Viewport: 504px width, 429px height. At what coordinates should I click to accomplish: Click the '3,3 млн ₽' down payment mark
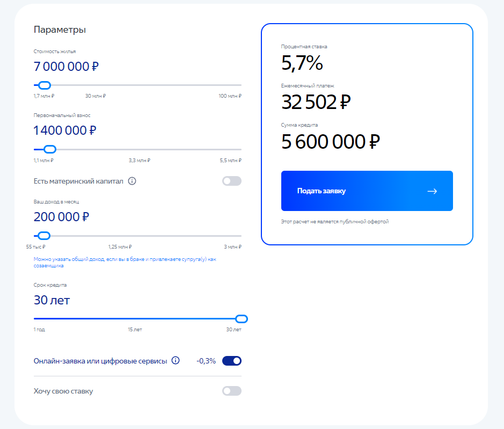point(140,160)
